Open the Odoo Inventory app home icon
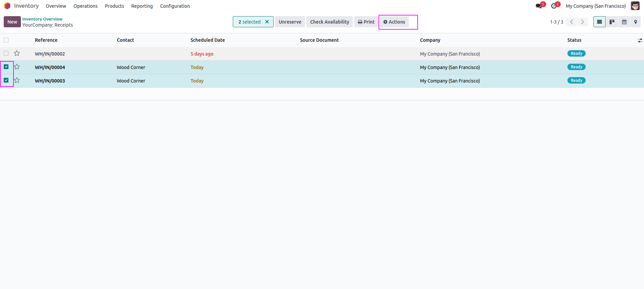 [x=7, y=6]
